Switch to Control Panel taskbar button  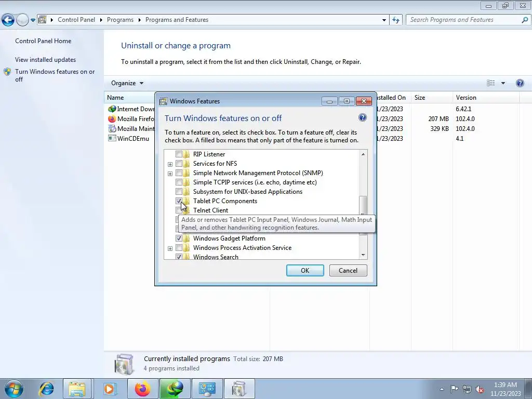(x=207, y=389)
